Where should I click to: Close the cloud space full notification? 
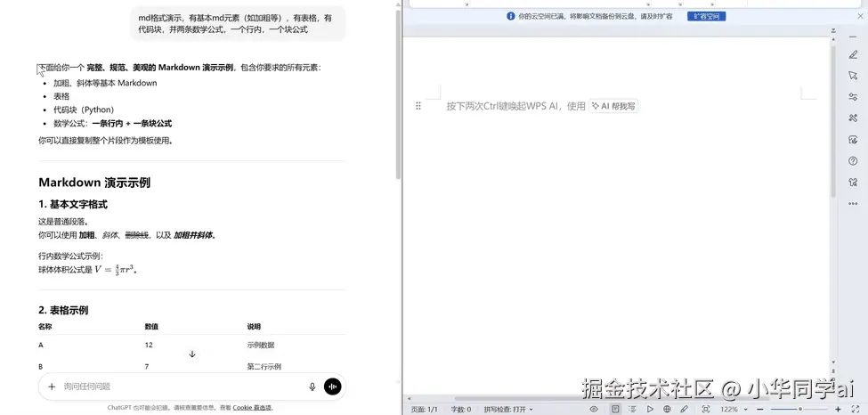pyautogui.click(x=860, y=17)
